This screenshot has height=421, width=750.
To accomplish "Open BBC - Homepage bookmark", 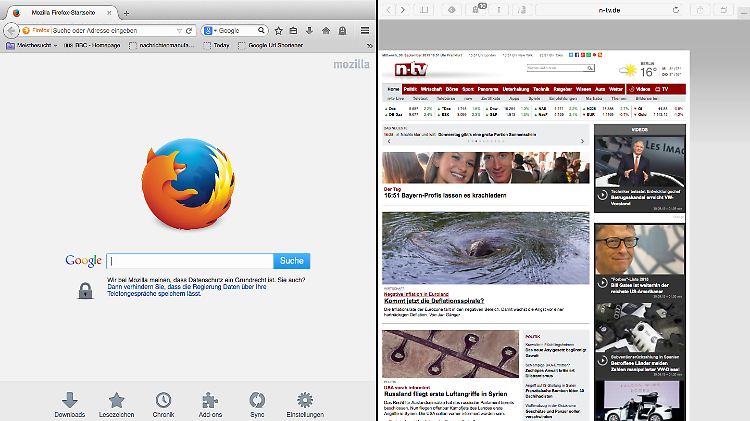I will pyautogui.click(x=92, y=45).
